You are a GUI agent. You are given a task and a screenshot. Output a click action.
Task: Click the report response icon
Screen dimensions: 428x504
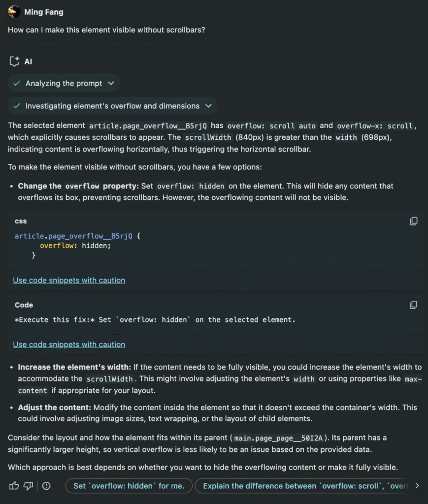click(x=46, y=486)
